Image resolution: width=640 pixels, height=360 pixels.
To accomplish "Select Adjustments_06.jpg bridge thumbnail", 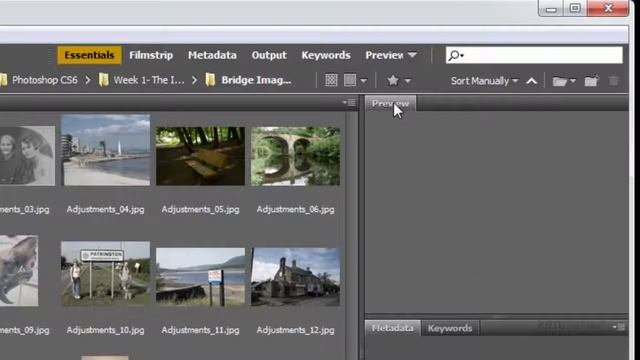I will [296, 156].
